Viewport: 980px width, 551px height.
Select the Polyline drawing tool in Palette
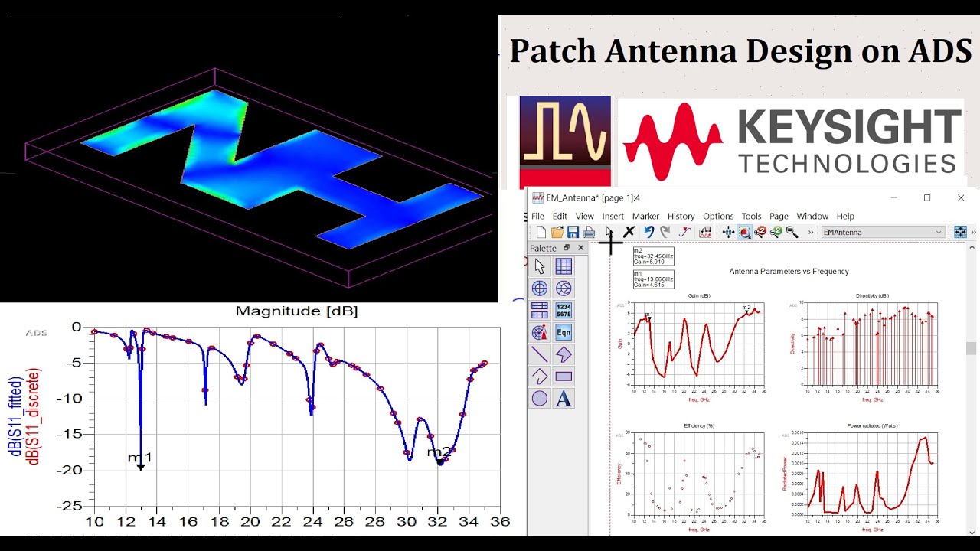click(540, 377)
